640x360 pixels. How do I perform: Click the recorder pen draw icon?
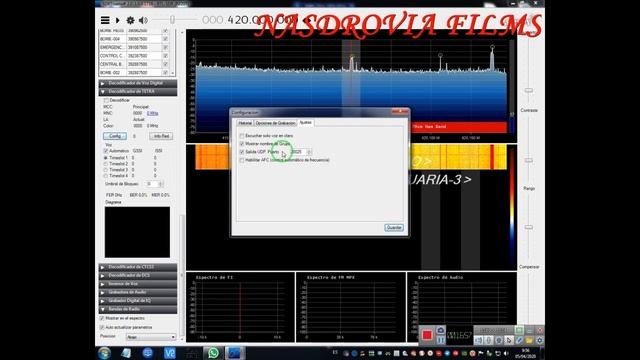point(519,340)
